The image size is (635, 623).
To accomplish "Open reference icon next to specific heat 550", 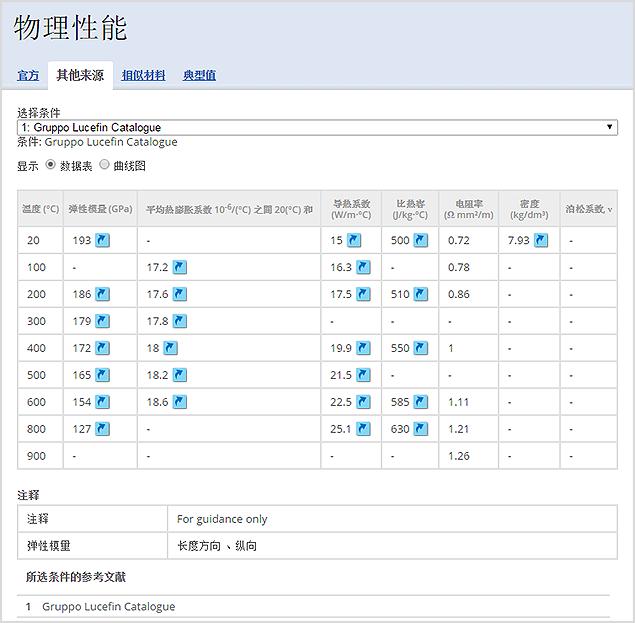I will (421, 348).
